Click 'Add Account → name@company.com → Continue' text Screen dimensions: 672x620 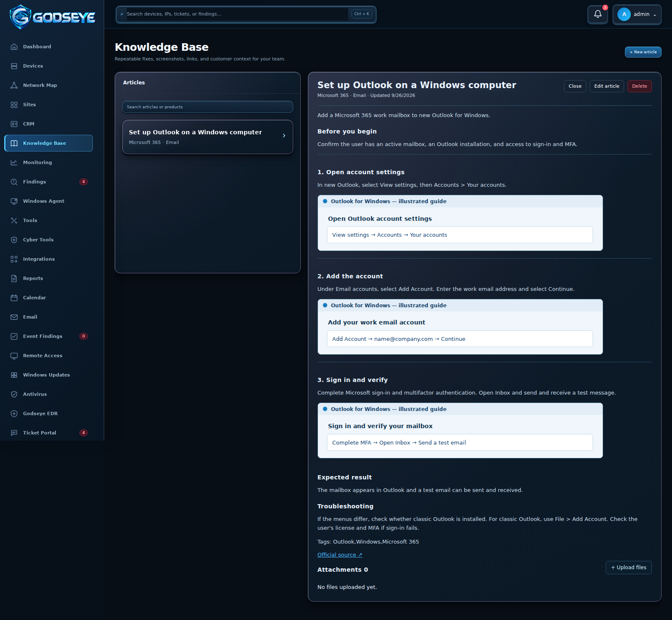click(x=399, y=339)
